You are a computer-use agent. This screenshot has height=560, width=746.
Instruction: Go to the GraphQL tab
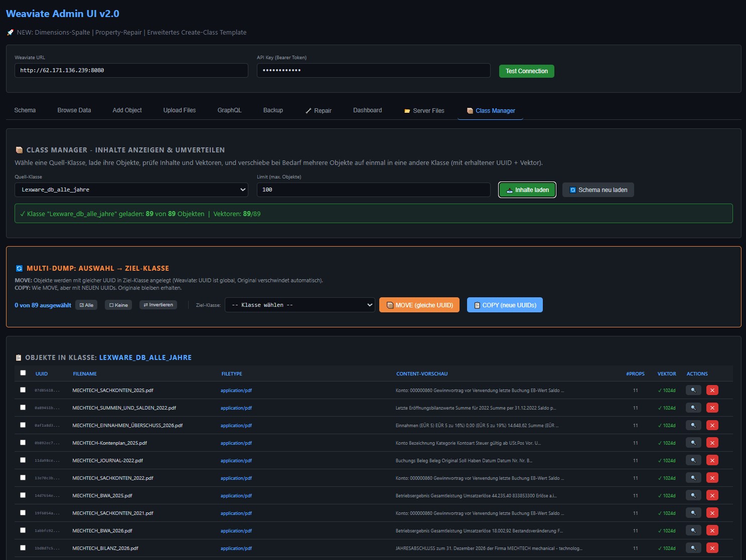(x=229, y=110)
